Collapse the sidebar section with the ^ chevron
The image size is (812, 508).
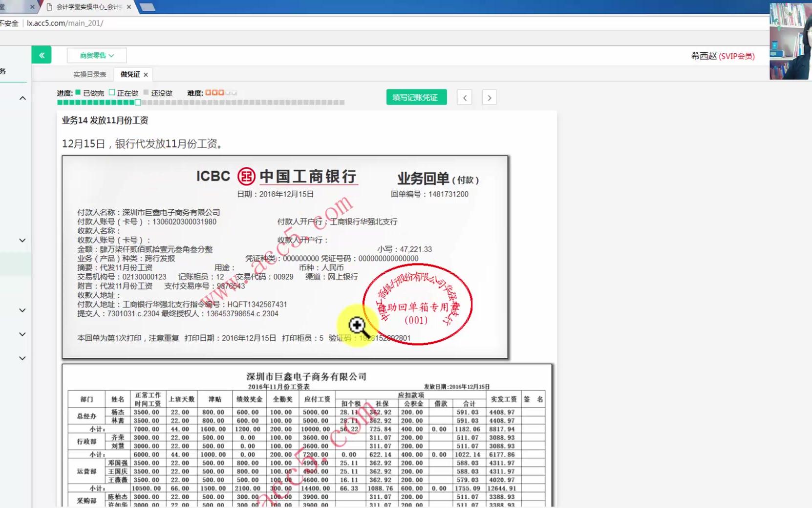22,98
